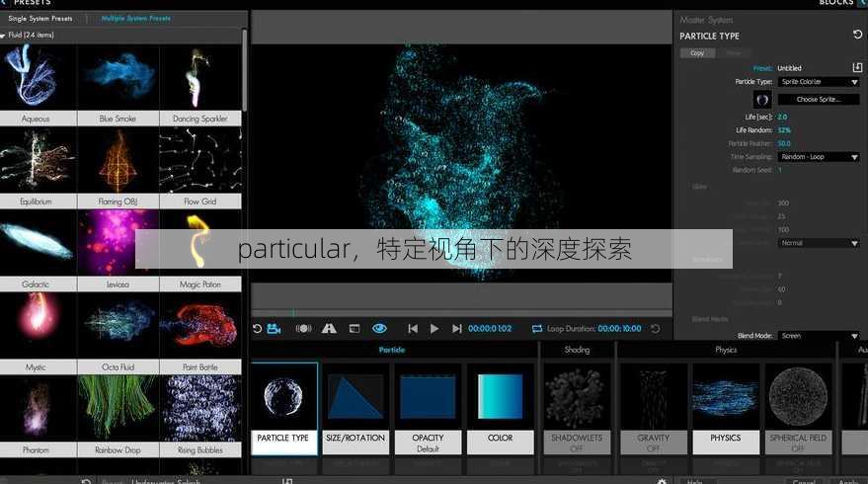Step back to previous frame

[x=413, y=328]
